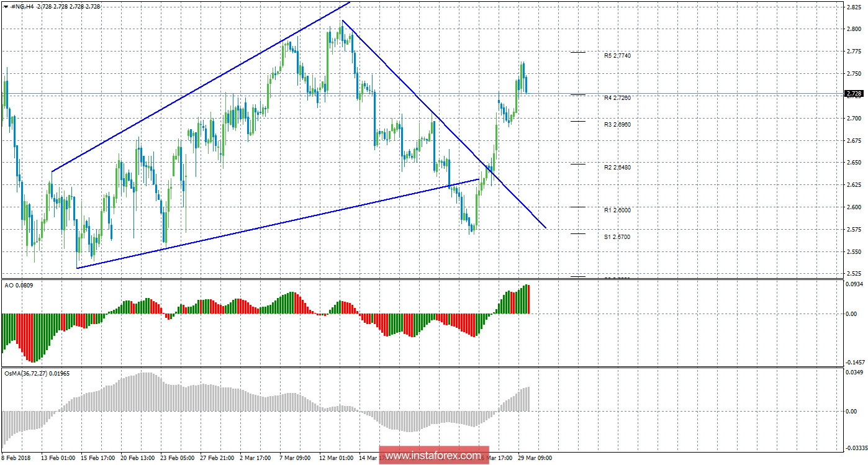Click the 2.700 price axis value
Viewport: 868px width, 465px height.
pos(853,118)
